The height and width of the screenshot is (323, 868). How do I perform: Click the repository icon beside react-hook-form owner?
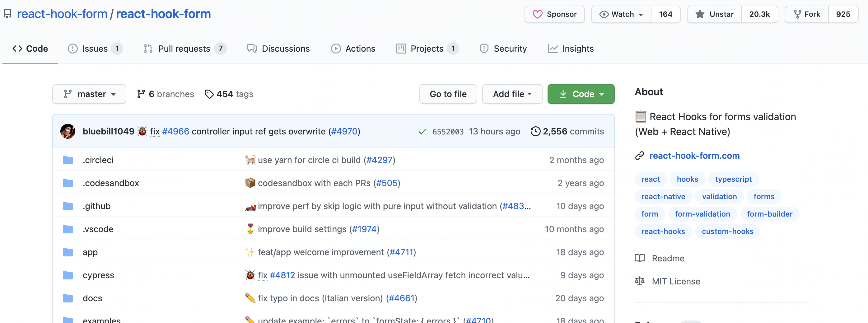click(x=7, y=14)
